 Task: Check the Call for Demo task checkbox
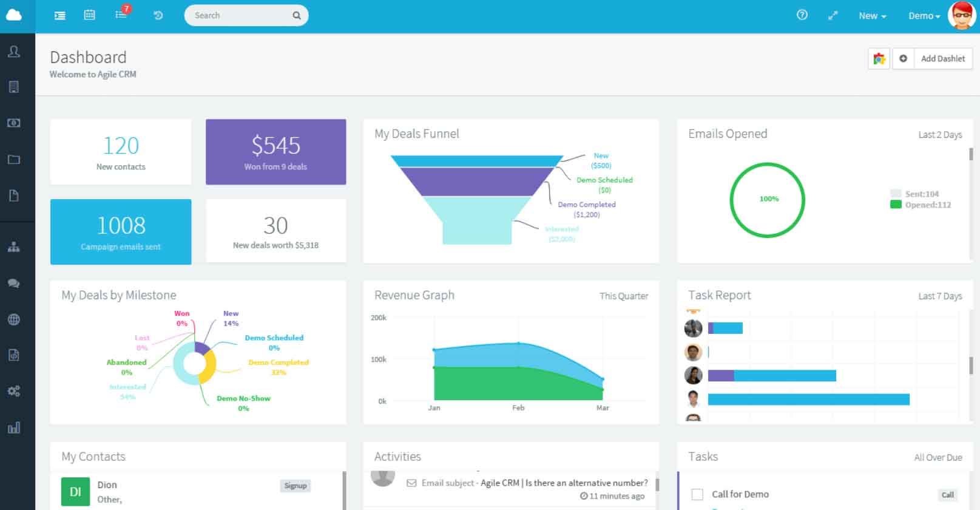point(698,494)
